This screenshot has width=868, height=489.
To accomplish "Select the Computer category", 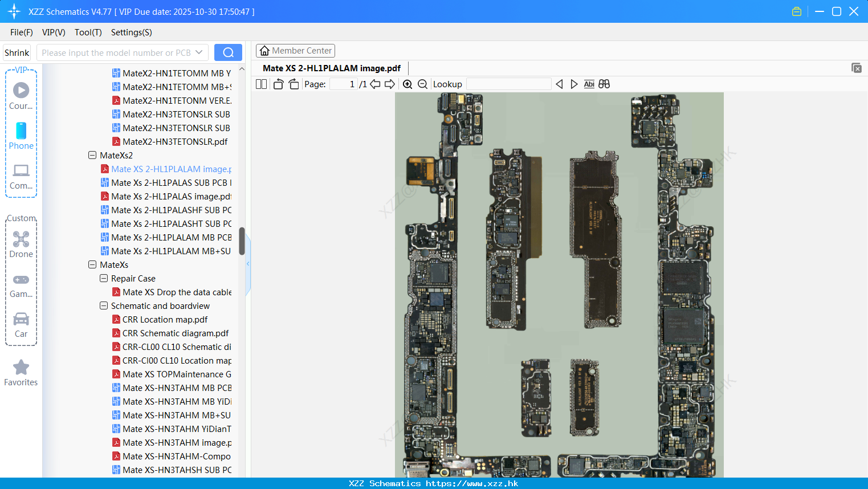I will (21, 176).
